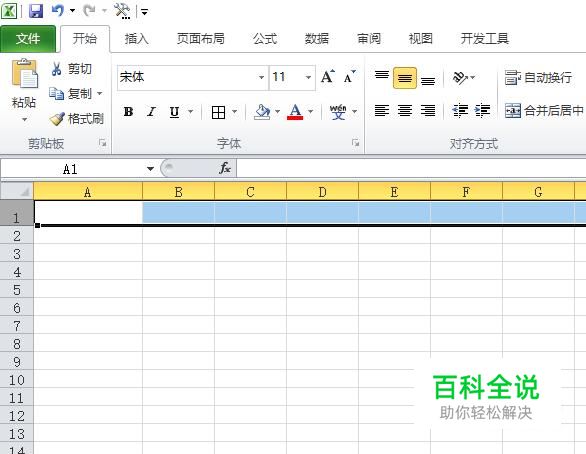The height and width of the screenshot is (454, 586).
Task: Switch to the 开始 (Home) tab
Action: click(85, 38)
